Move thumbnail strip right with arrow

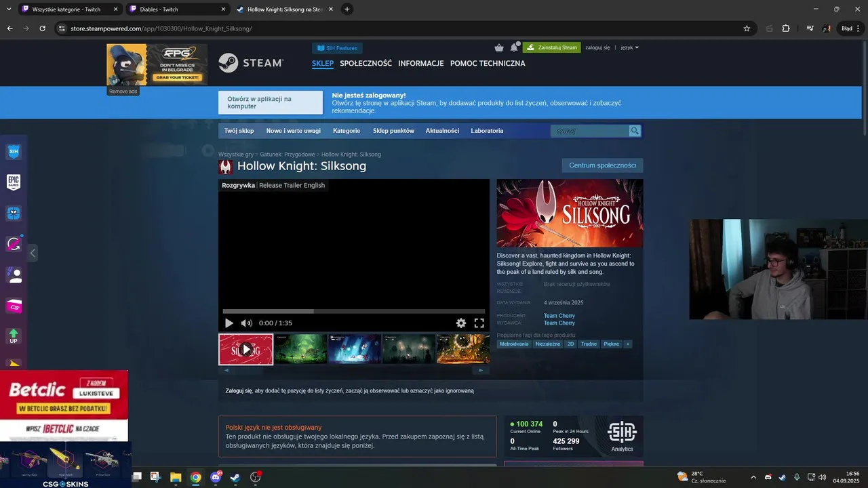click(x=481, y=370)
